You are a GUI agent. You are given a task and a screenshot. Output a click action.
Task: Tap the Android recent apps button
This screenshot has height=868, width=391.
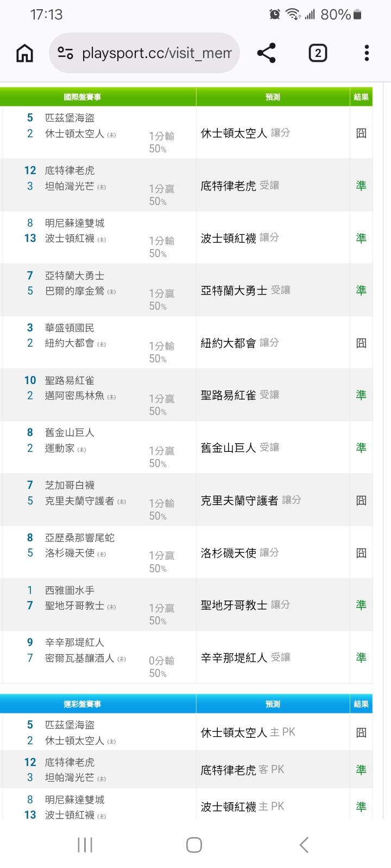click(85, 845)
